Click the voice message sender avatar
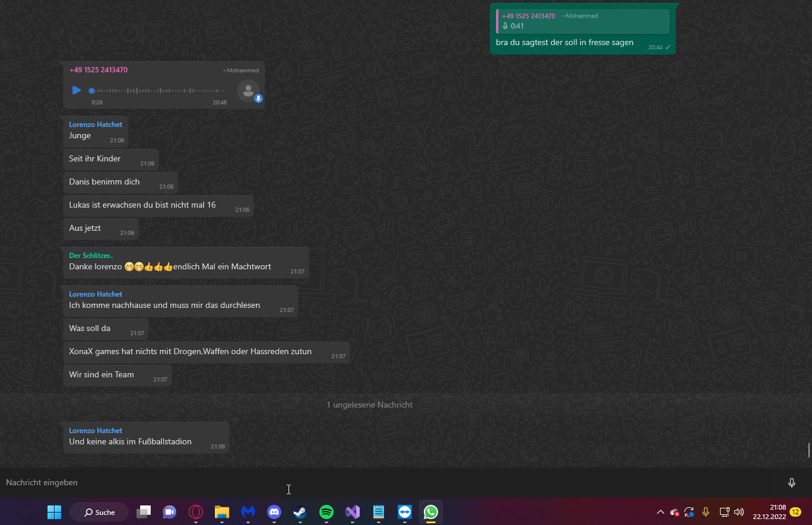The height and width of the screenshot is (525, 812). tap(248, 91)
